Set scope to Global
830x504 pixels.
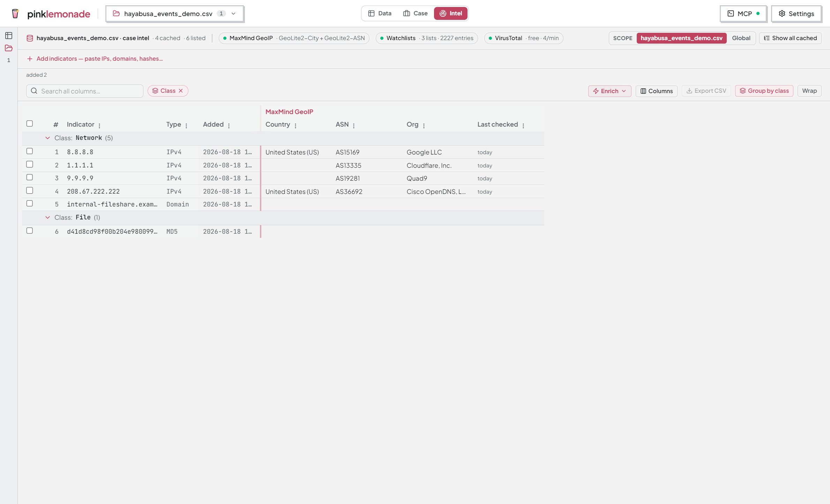[x=741, y=38]
